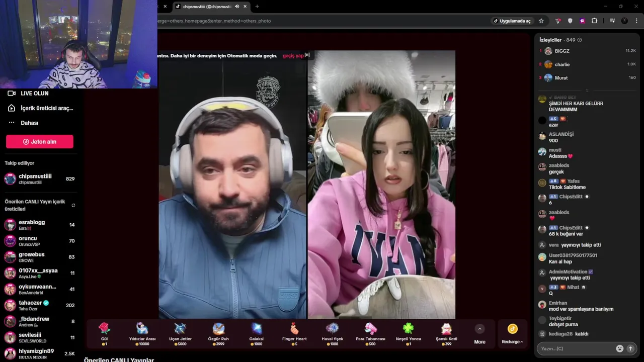Click the browser address bar
This screenshot has width=644, height=362.
[322, 21]
